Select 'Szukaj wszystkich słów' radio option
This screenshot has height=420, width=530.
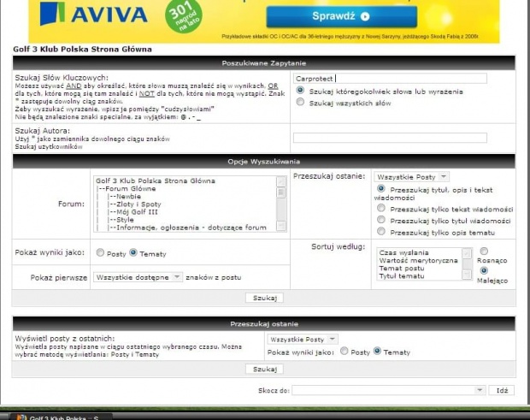300,102
